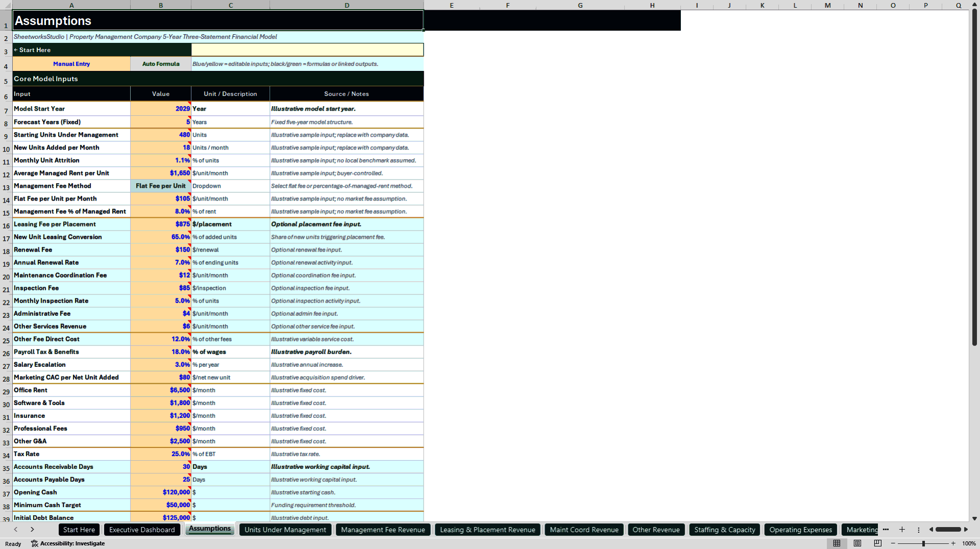Switch to Page Break Preview

click(878, 543)
